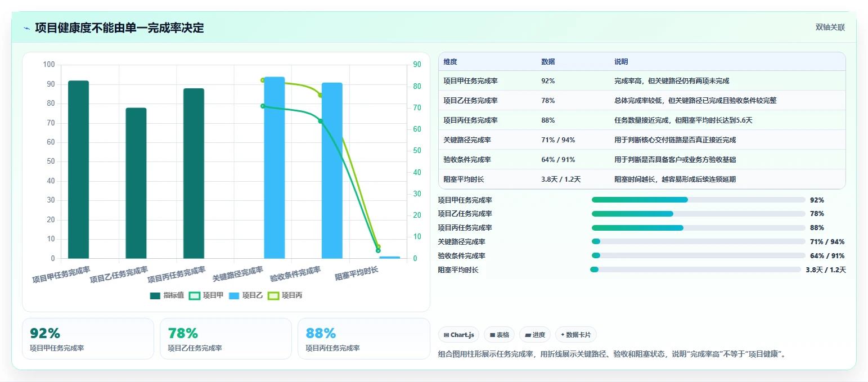The height and width of the screenshot is (382, 868).
Task: Click the footer note starting with 组合图用柱形
Action: tap(611, 354)
